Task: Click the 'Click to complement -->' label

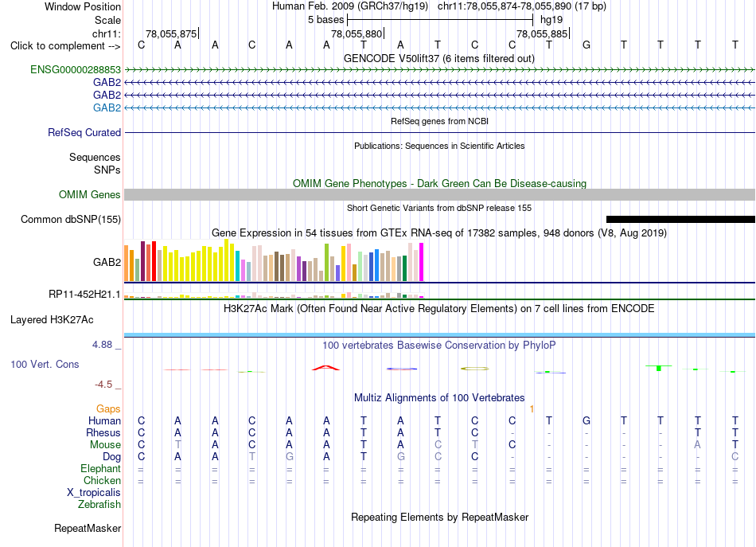Action: (x=65, y=46)
